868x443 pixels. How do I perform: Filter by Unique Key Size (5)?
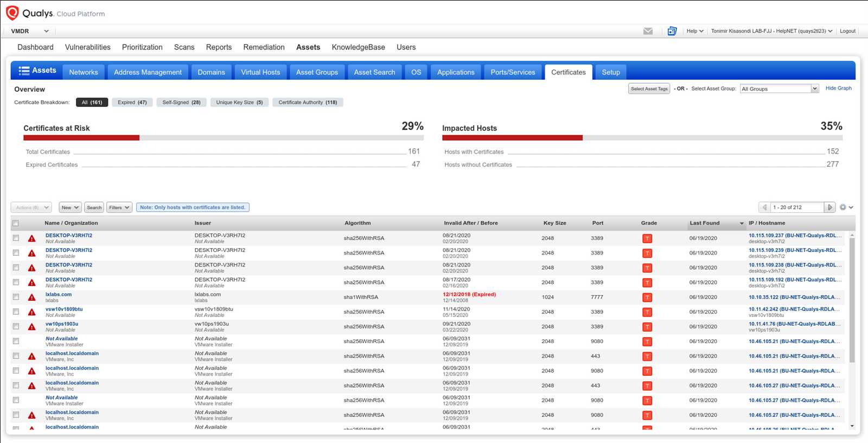239,102
